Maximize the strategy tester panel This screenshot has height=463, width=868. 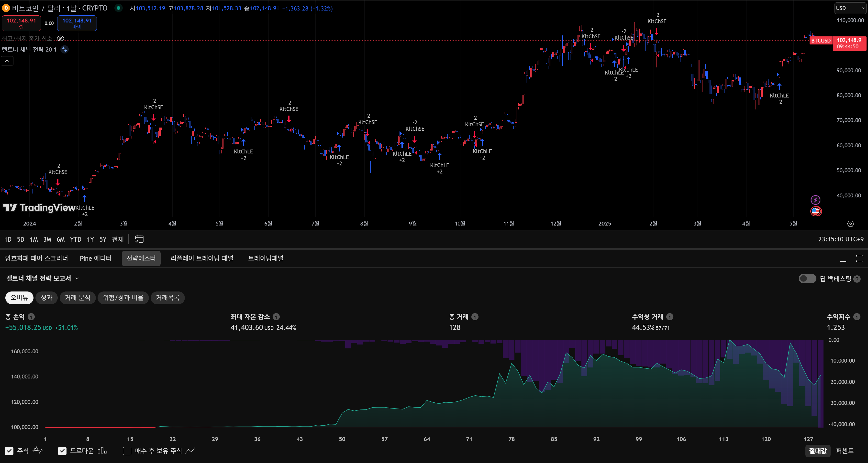(859, 258)
